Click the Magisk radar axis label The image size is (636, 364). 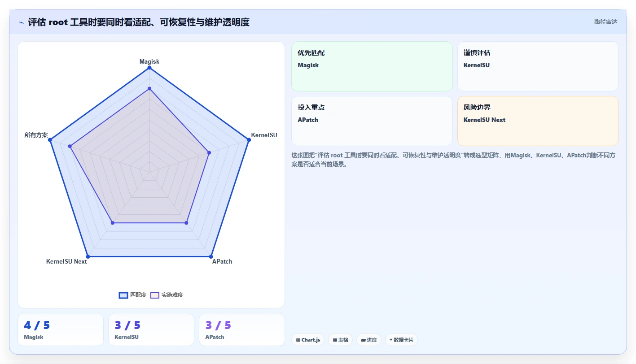tap(149, 61)
